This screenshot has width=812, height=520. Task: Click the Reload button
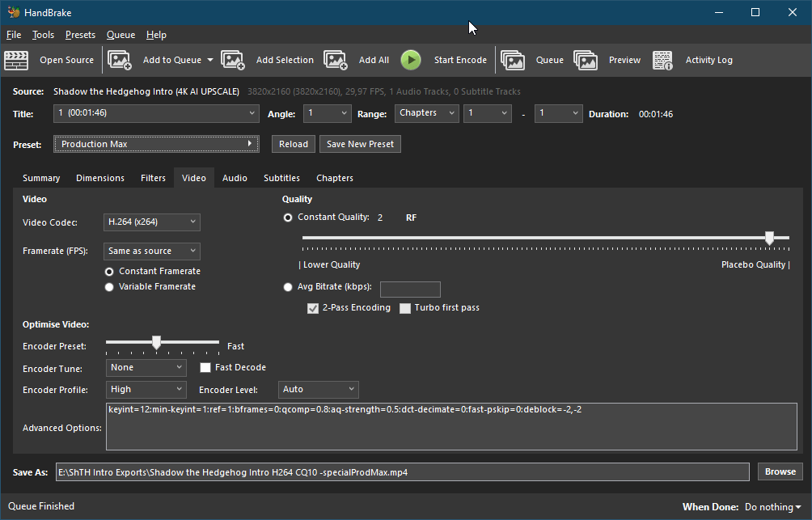tap(294, 144)
